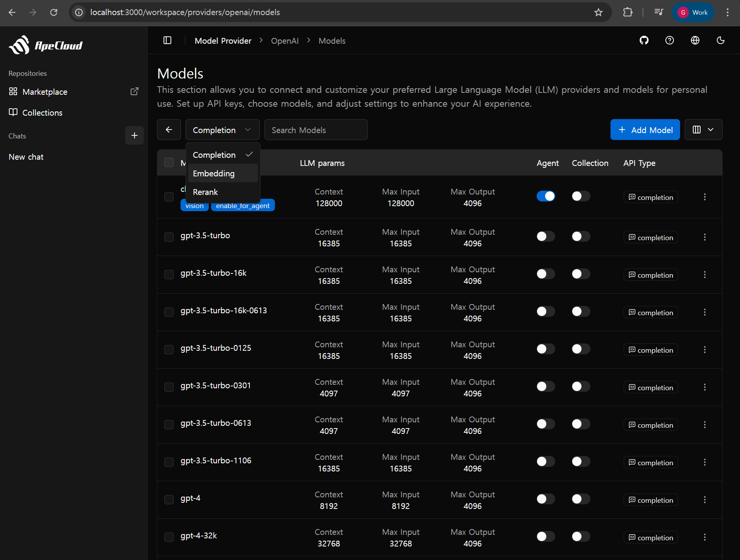
Task: Open browser extensions puzzle icon
Action: [627, 12]
